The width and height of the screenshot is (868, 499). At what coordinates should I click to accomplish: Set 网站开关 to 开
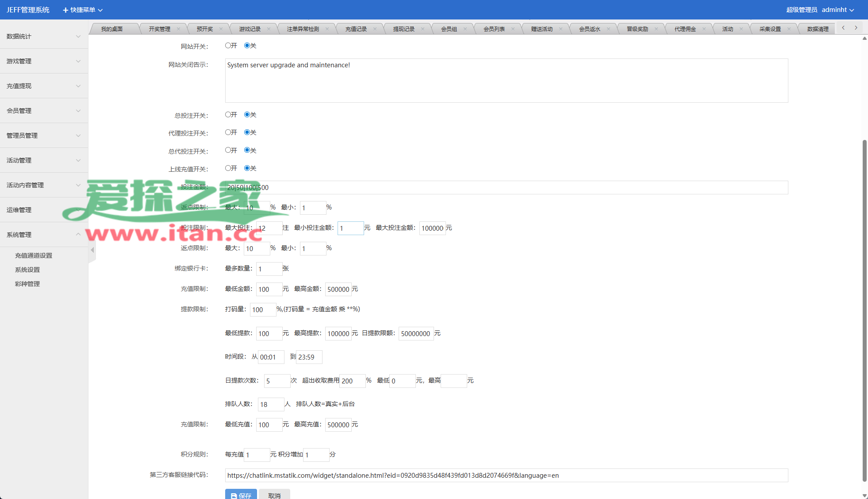pyautogui.click(x=228, y=45)
